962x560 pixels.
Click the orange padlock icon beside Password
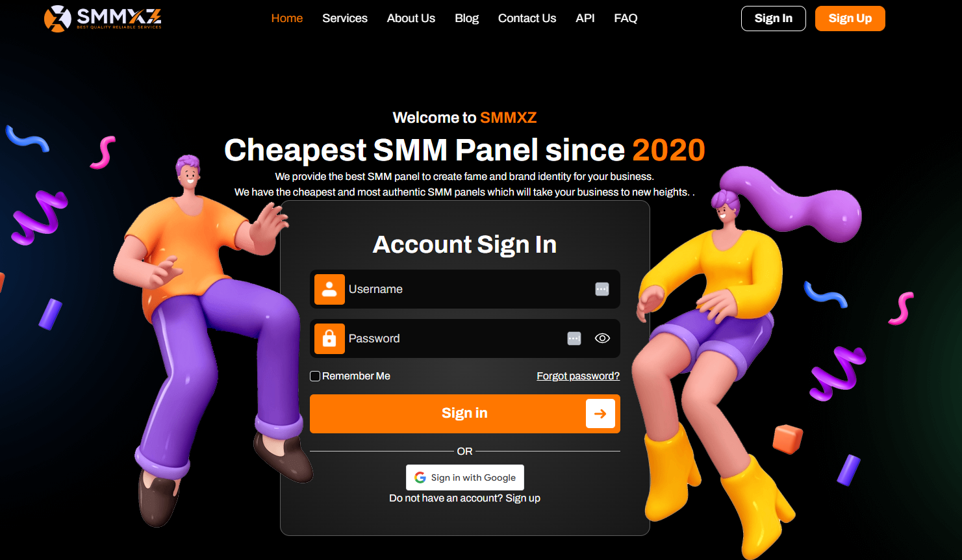click(329, 338)
